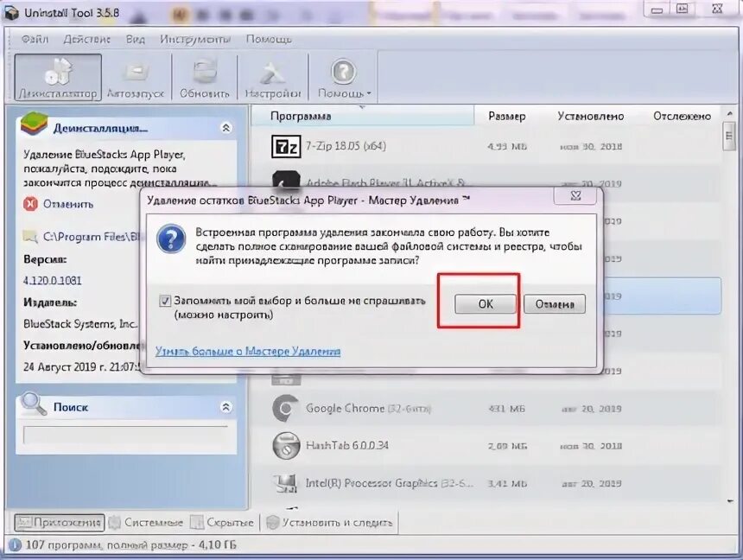Viewport: 743px width, 560px height.
Task: Click Отмена in the removal wizard dialog
Action: tap(555, 304)
